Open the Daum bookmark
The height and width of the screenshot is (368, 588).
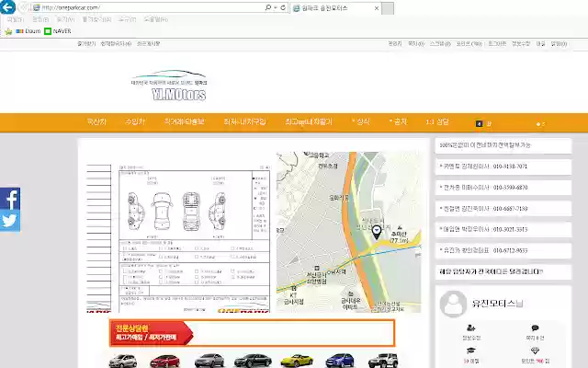28,31
